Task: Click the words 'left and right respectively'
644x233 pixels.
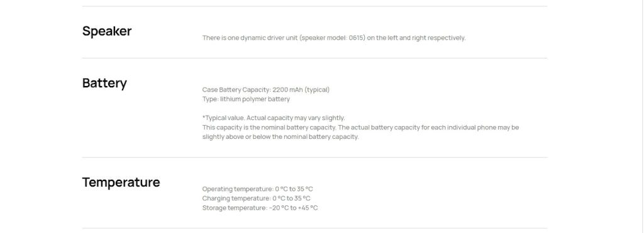Action: [427, 38]
